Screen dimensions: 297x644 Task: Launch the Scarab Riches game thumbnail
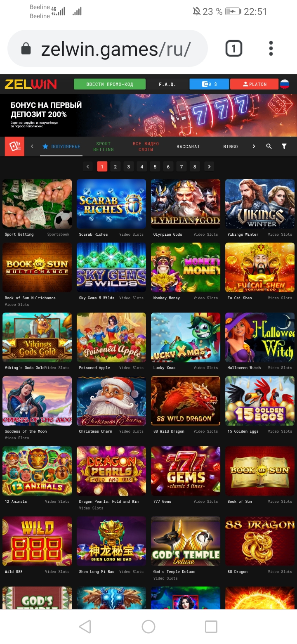(x=111, y=204)
